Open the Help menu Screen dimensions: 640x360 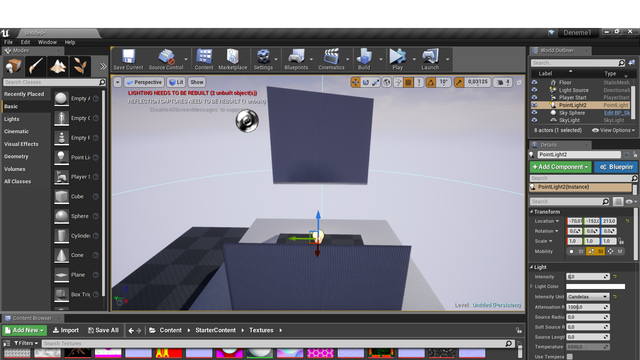tap(70, 42)
